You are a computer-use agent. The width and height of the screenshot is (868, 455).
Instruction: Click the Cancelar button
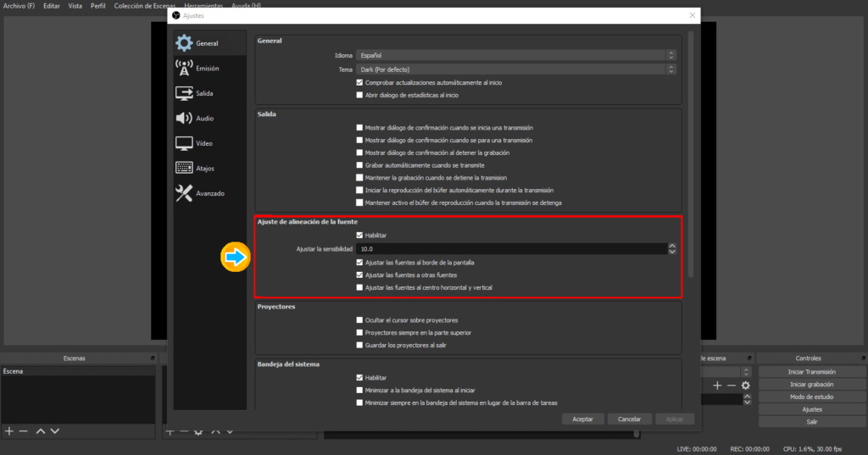pos(629,419)
